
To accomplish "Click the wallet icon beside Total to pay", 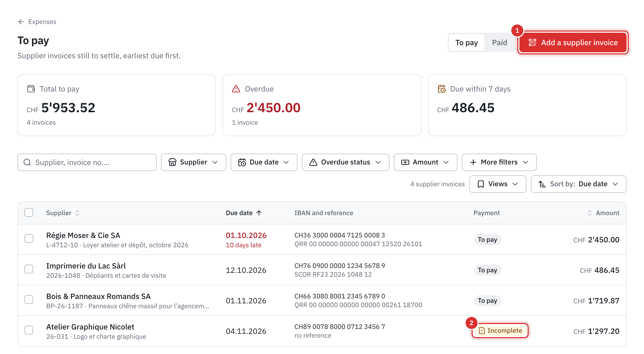I will coord(31,89).
